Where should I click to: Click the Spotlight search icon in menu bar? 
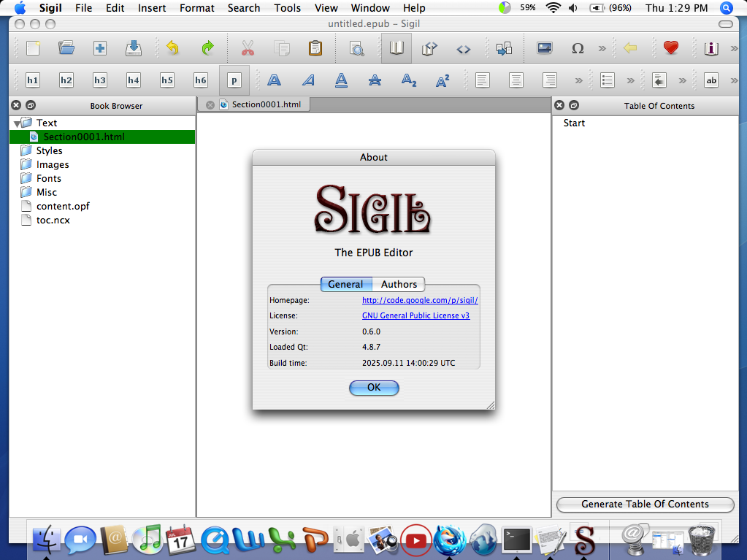pyautogui.click(x=727, y=7)
